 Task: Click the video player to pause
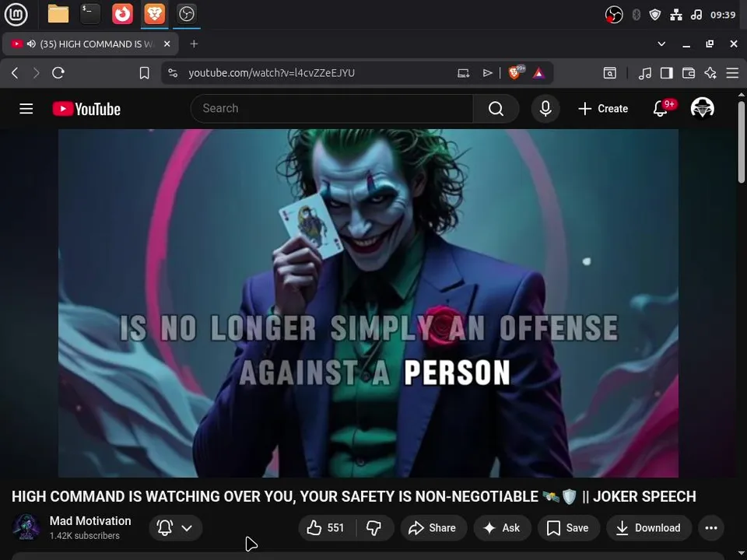pos(368,303)
